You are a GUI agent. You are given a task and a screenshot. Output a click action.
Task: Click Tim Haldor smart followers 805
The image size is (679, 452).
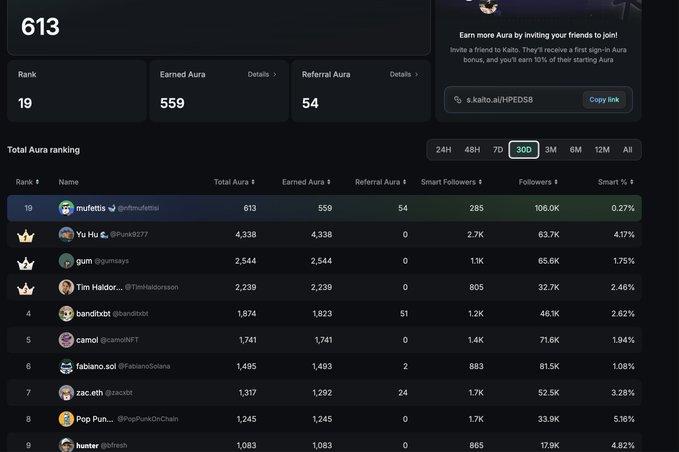pyautogui.click(x=476, y=287)
